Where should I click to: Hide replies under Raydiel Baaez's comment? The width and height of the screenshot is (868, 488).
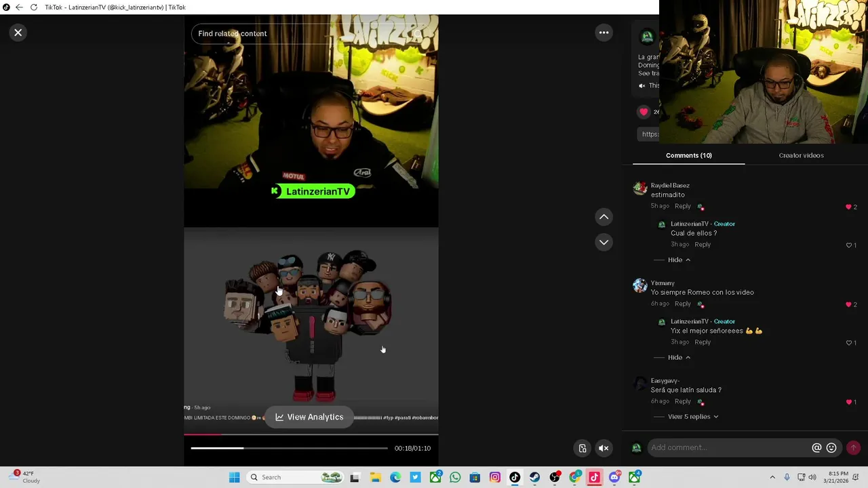(x=679, y=260)
